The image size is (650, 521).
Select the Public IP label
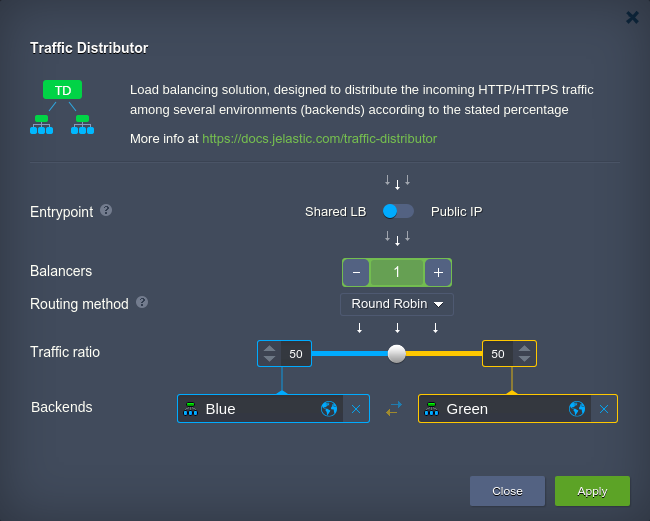tap(456, 212)
